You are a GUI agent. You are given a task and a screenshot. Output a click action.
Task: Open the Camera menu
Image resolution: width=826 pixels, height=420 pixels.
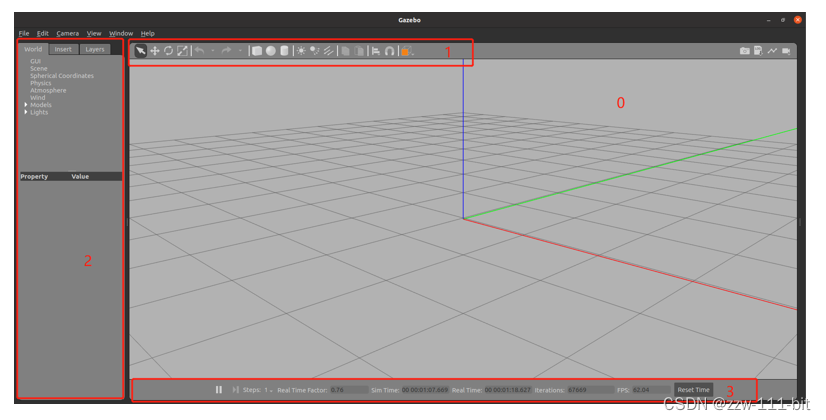point(67,33)
